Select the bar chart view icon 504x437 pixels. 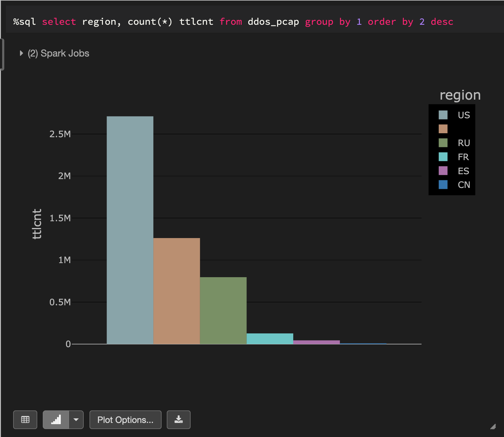56,420
